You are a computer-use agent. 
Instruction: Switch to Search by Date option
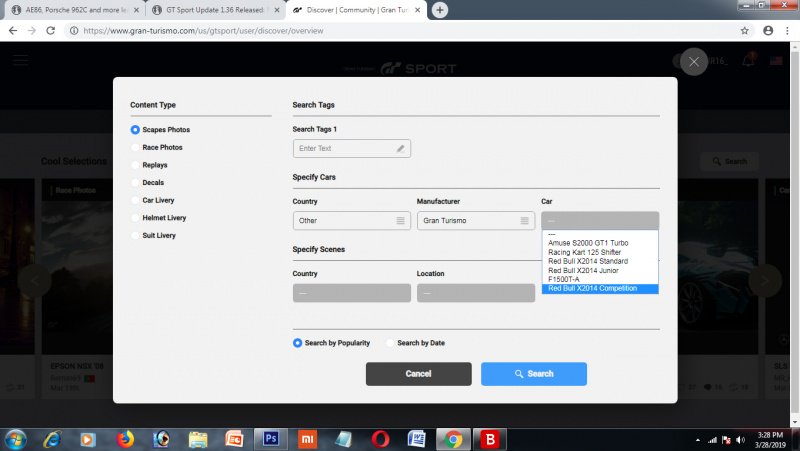point(415,343)
